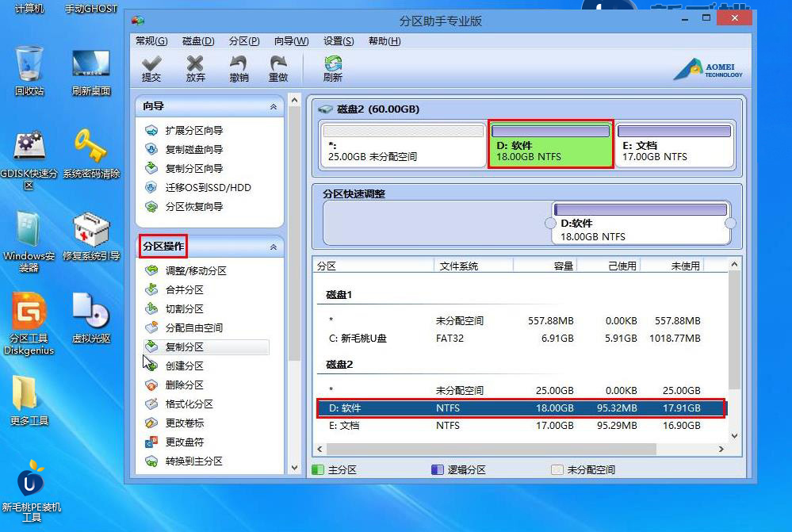Open the 分区恢复向导 icon
The image size is (792, 532).
(151, 207)
